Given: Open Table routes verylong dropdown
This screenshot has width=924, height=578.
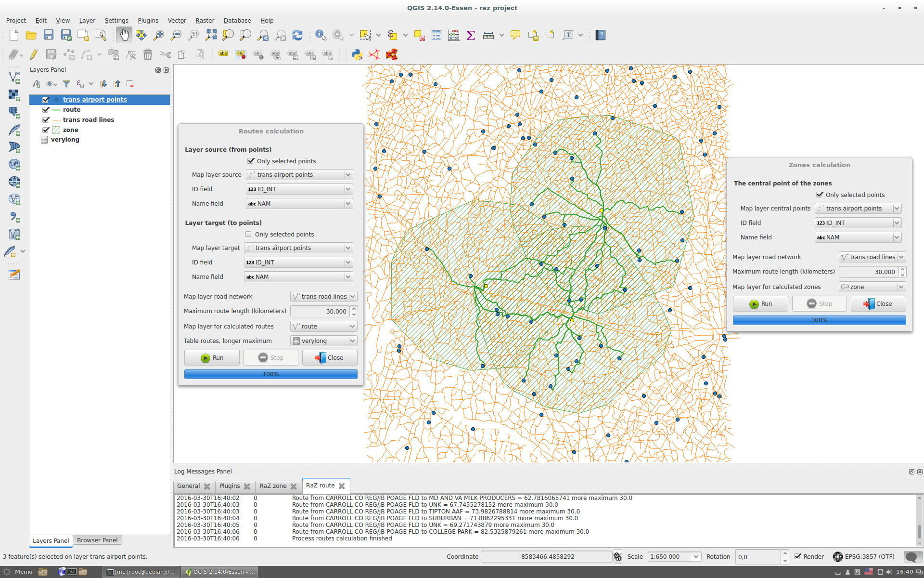Looking at the screenshot, I should coord(323,341).
